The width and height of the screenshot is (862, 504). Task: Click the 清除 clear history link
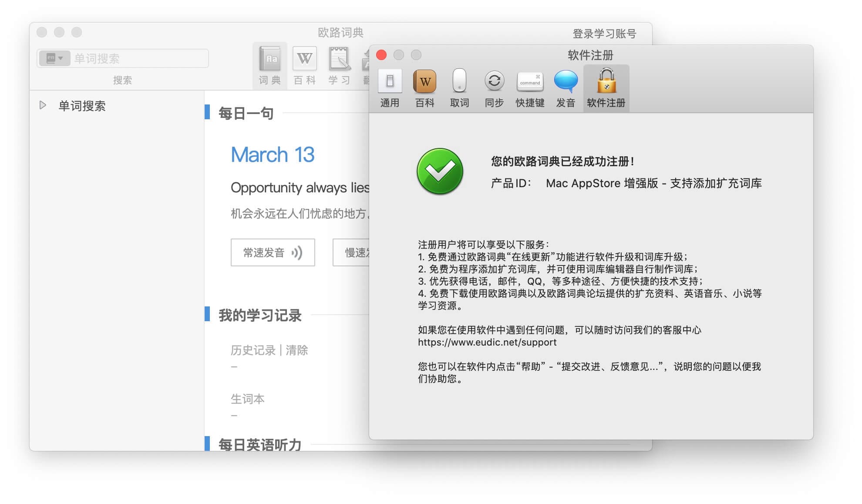pos(297,350)
